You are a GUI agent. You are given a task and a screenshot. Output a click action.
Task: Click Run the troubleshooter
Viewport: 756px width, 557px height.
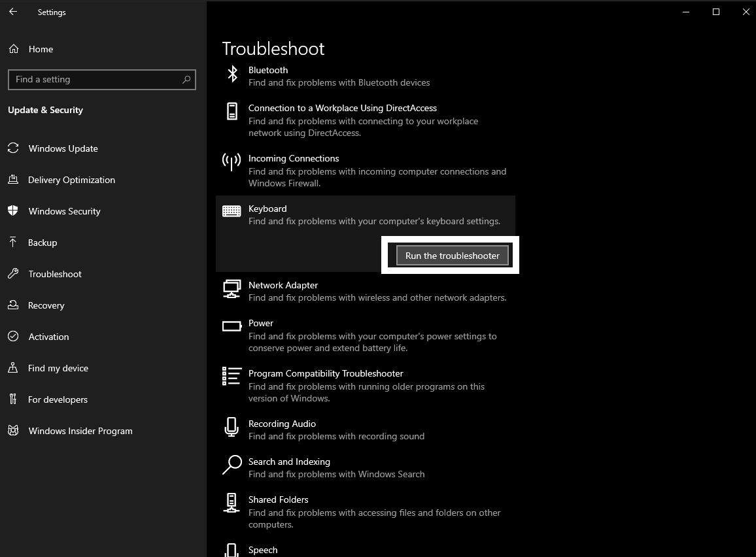(x=452, y=255)
